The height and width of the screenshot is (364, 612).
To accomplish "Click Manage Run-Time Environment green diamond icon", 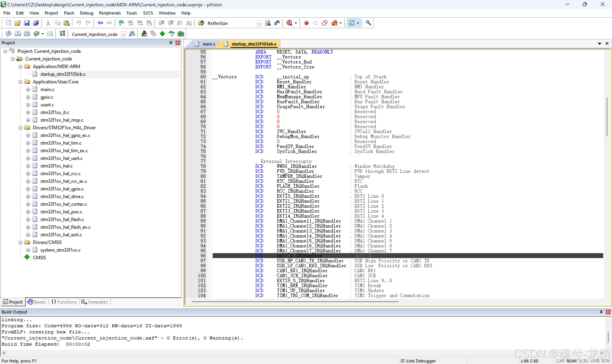I will click(x=162, y=34).
